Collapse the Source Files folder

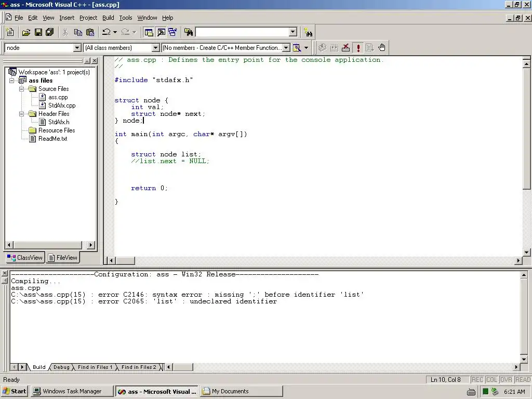pos(22,89)
